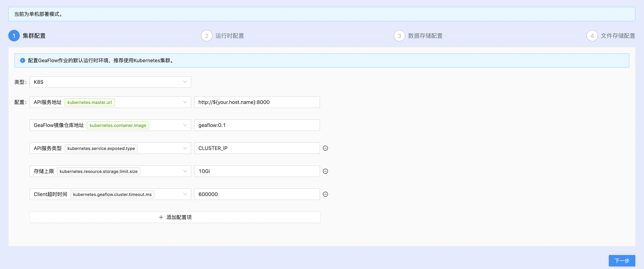Click the geaflow:0.1 value input field
The width and height of the screenshot is (644, 269).
pyautogui.click(x=257, y=125)
